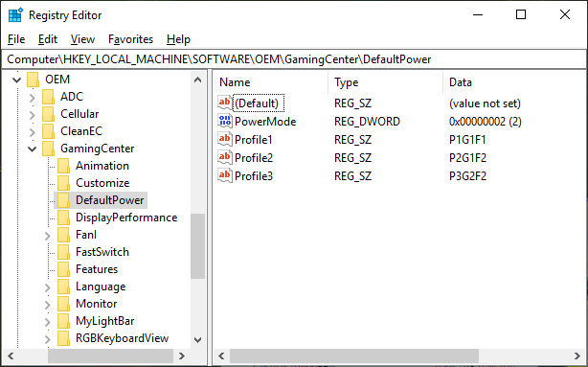
Task: Click the Registry Editor app icon in title bar
Action: 15,15
